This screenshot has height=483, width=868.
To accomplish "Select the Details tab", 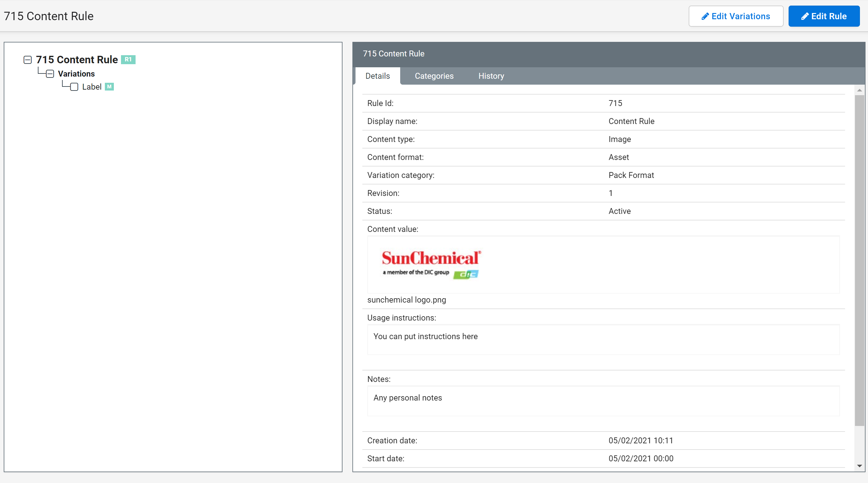I will [x=378, y=76].
